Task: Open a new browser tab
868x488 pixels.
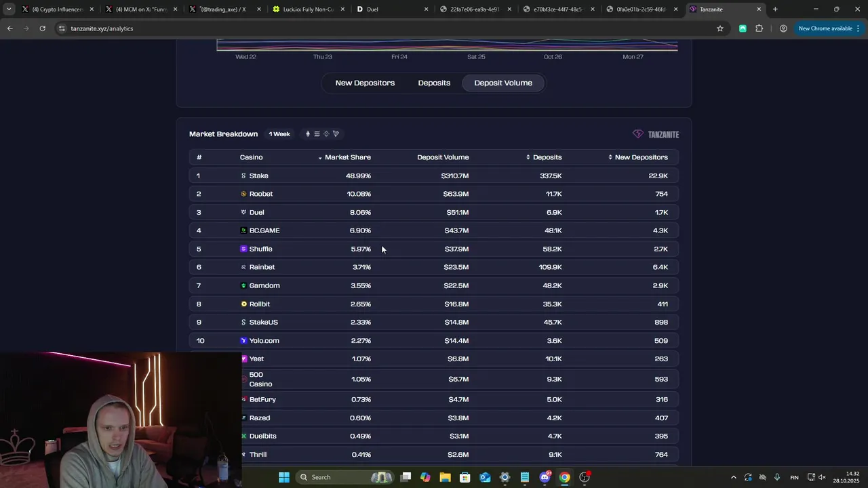Action: tap(775, 9)
